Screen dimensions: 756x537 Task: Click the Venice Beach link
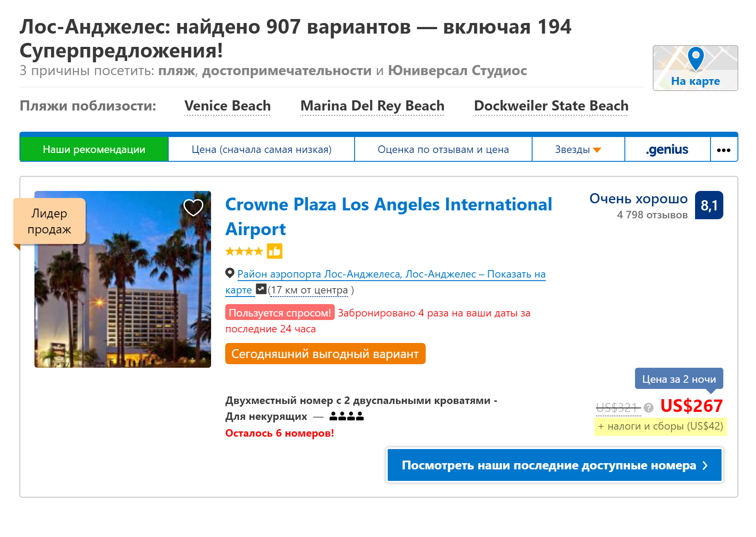(227, 106)
